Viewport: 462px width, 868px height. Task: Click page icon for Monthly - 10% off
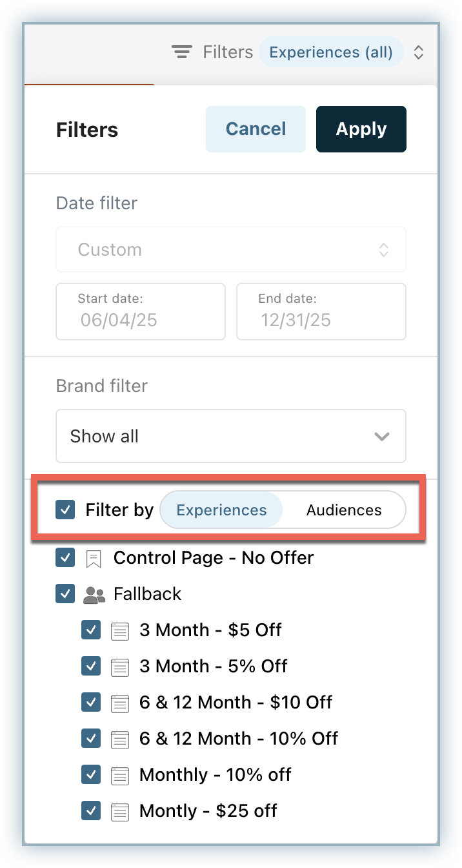[120, 774]
